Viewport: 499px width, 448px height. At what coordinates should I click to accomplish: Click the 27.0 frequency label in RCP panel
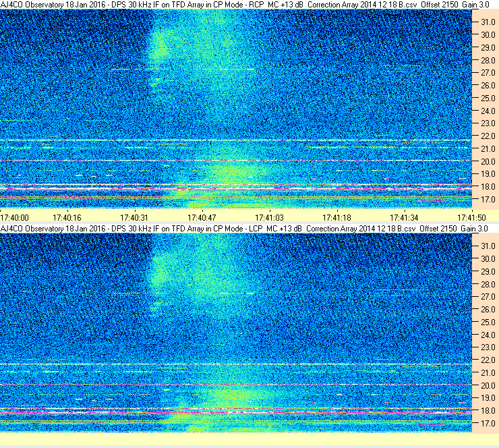pyautogui.click(x=488, y=73)
